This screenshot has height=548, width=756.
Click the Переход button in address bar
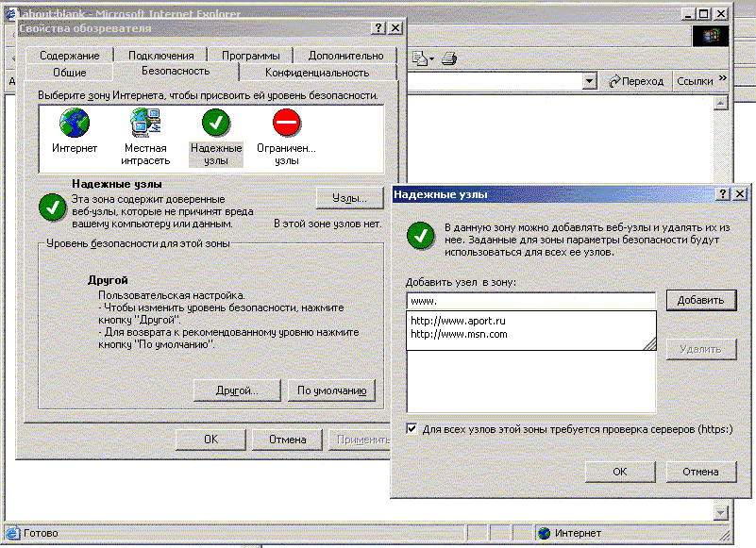click(x=636, y=81)
